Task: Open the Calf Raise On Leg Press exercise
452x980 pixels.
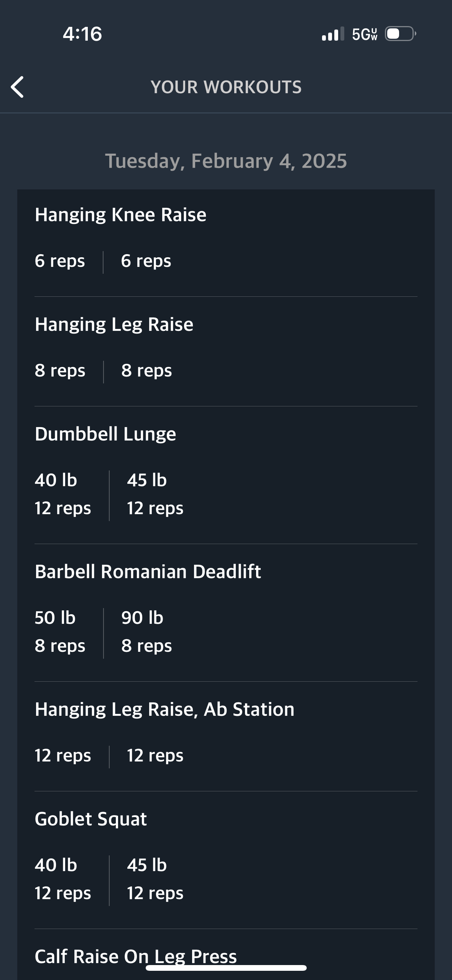Action: (136, 957)
